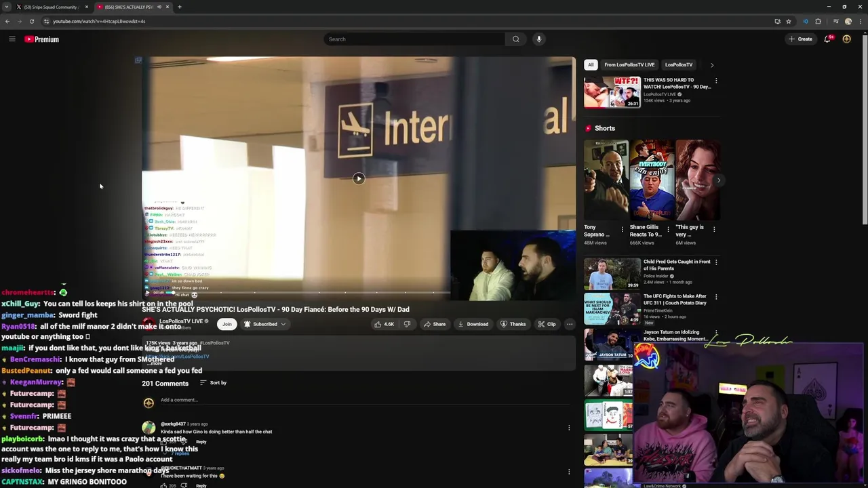Open menu for the UFC Fights video
Image resolution: width=868 pixels, height=488 pixels.
(x=716, y=297)
